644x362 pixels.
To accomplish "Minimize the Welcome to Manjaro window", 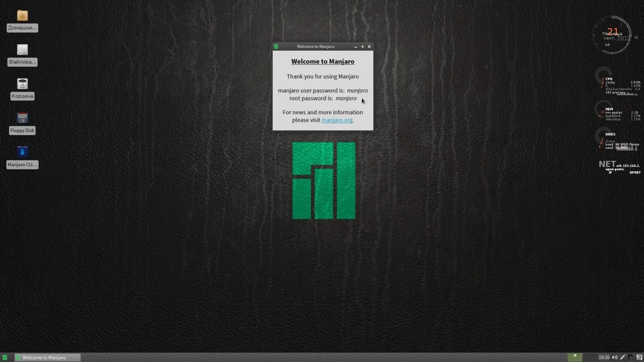I will coord(355,47).
